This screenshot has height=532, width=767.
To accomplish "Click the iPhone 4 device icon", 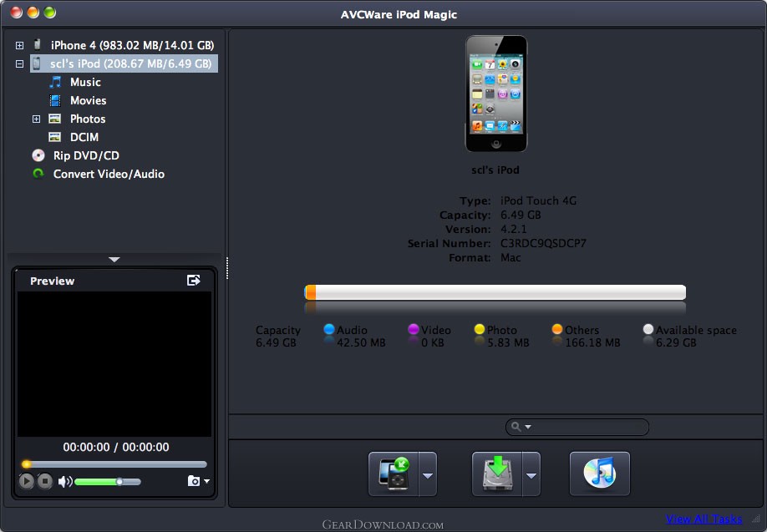I will tap(37, 45).
